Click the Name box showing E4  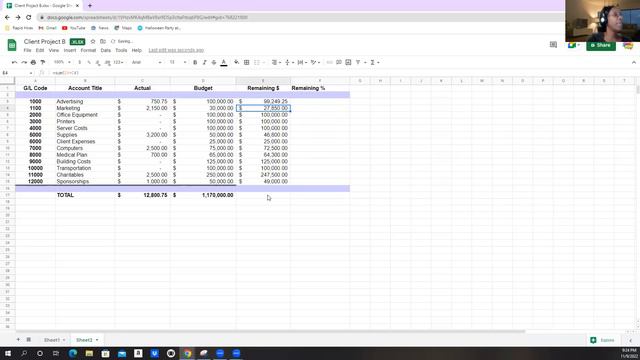[16, 73]
